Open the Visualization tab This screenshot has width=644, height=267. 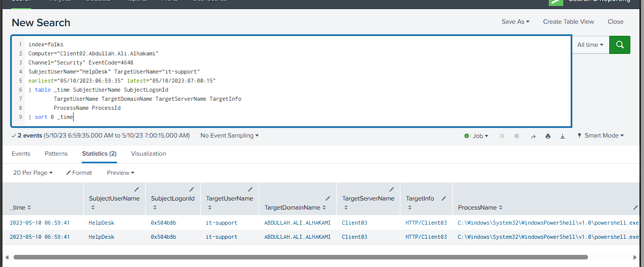[148, 154]
